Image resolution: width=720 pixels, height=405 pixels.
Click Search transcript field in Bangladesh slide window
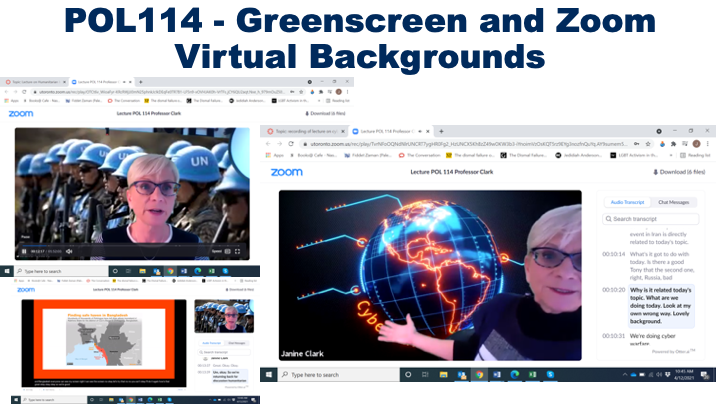pyautogui.click(x=224, y=352)
